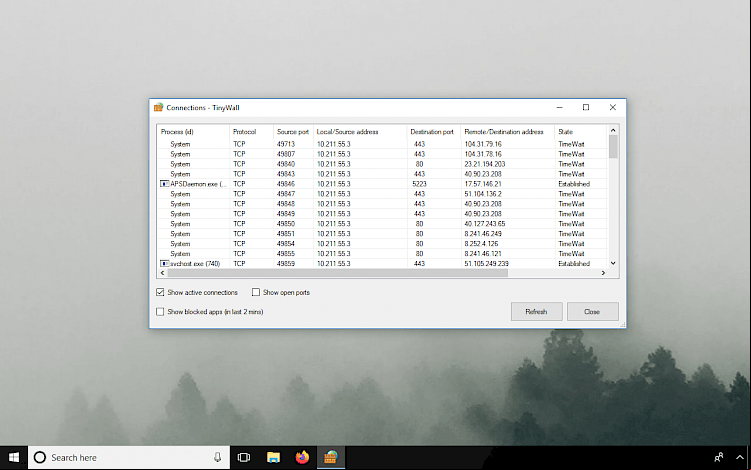Viewport: 751px width, 470px height.
Task: Select the svchost.exe (740) row
Action: (382, 264)
